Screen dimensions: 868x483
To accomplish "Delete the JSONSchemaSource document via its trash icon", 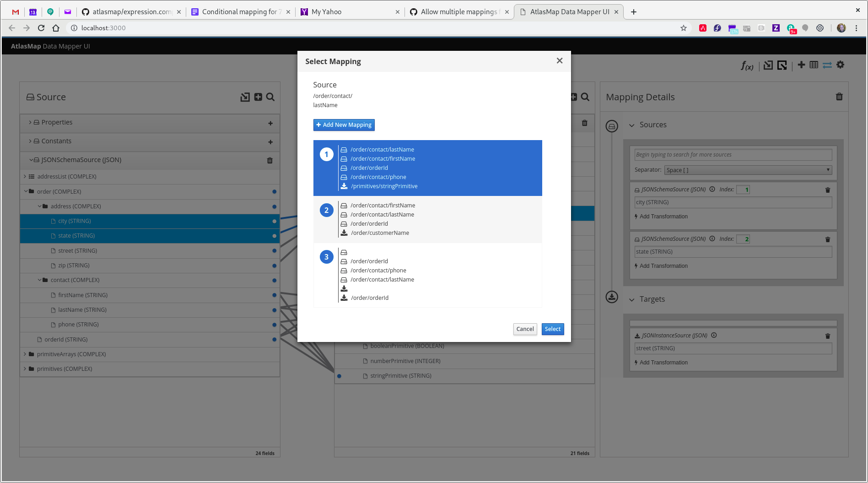I will [x=270, y=160].
